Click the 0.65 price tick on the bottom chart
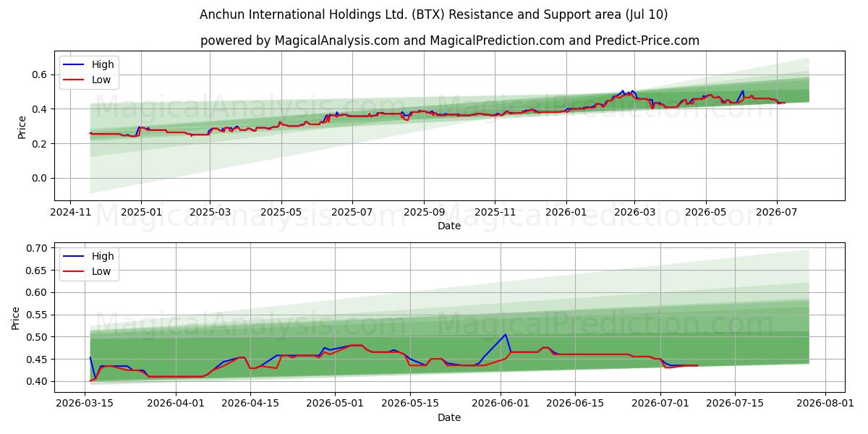 (38, 271)
